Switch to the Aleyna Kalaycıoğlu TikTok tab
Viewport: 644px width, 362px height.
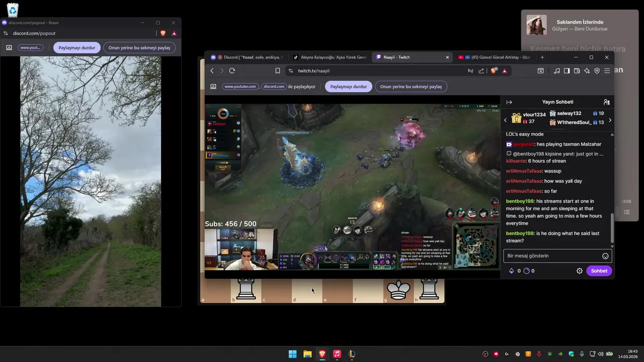[x=330, y=57]
